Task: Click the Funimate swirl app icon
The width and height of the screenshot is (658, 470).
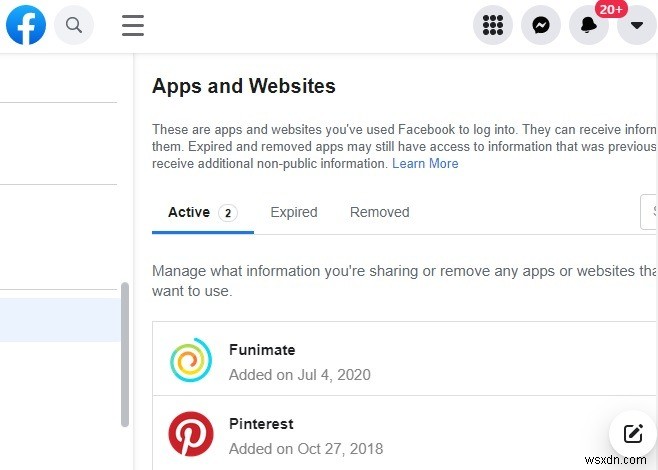Action: pos(190,362)
